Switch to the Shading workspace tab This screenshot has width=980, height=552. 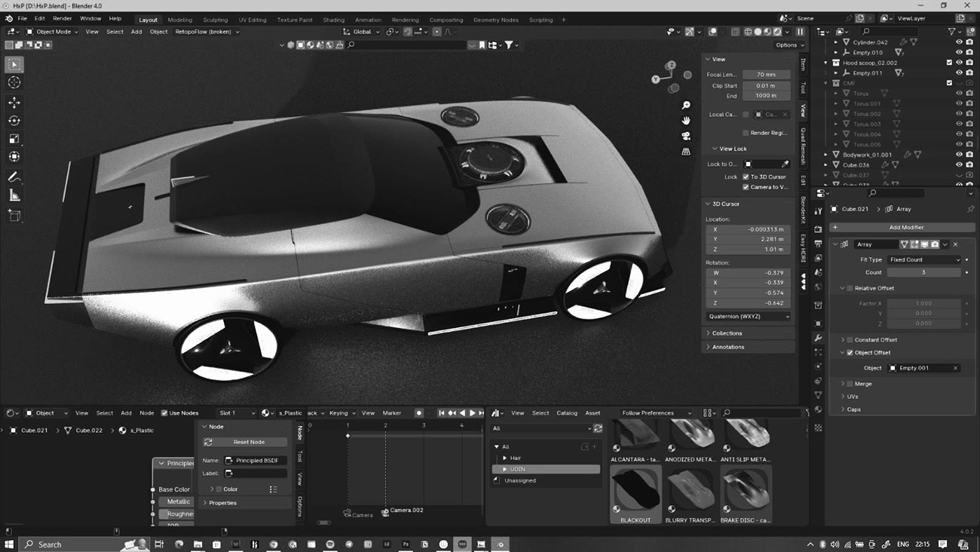tap(334, 20)
